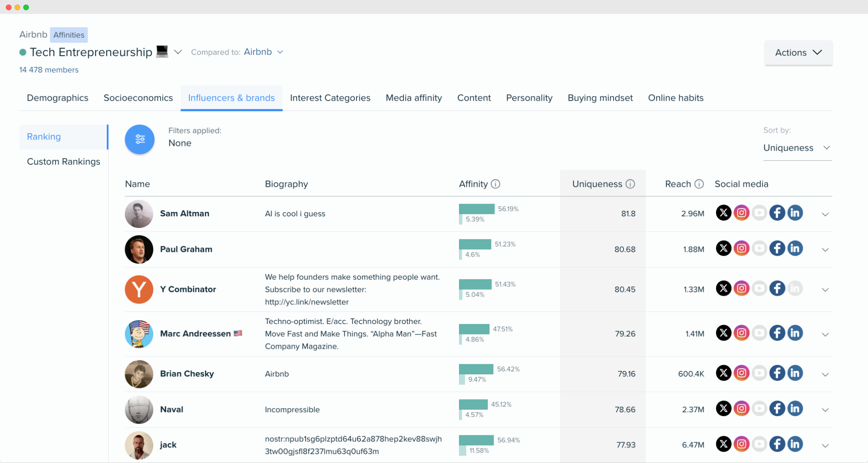This screenshot has width=868, height=463.
Task: Click jack's Instagram icon
Action: (742, 444)
